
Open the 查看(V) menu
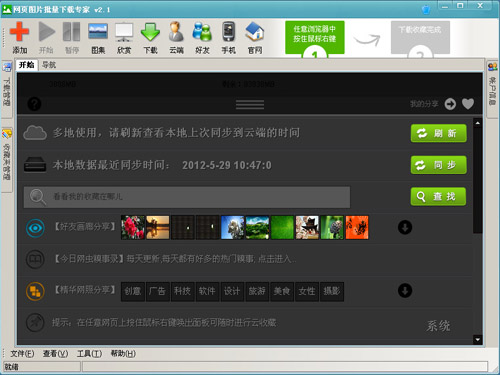click(x=55, y=353)
